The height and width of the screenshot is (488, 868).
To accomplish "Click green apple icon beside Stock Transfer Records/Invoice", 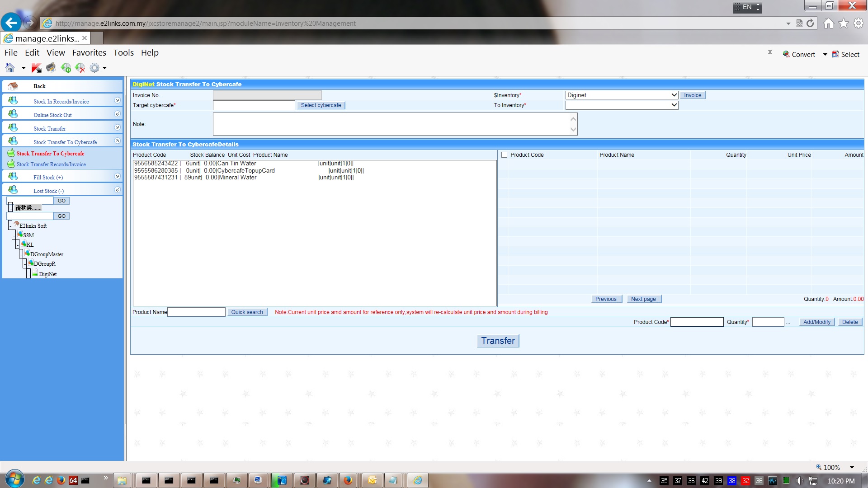I will (x=11, y=164).
